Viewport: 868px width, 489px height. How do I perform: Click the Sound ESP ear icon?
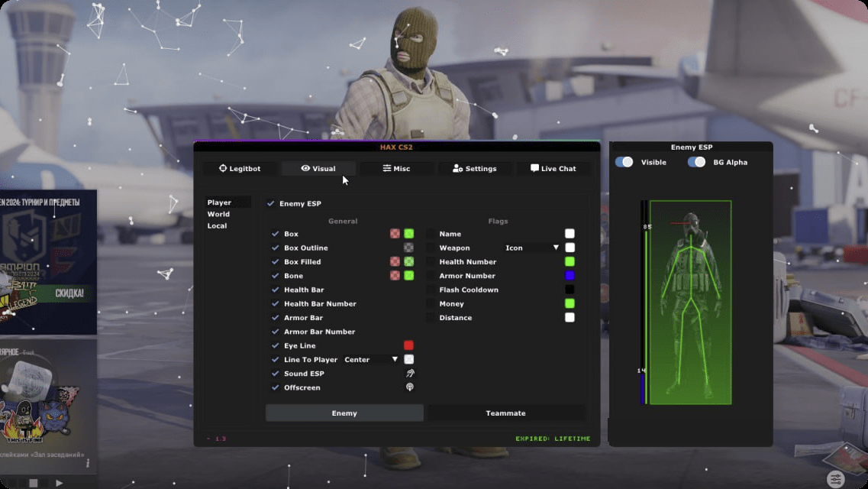(x=409, y=374)
